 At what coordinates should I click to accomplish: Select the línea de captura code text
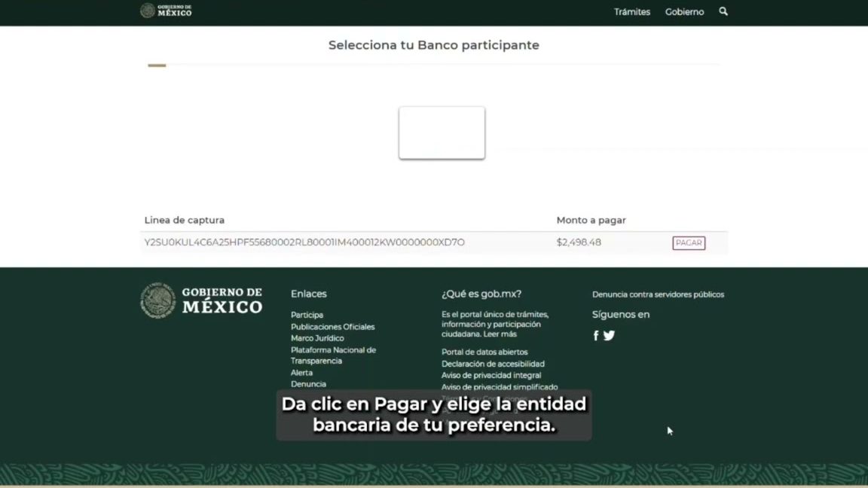pyautogui.click(x=304, y=242)
